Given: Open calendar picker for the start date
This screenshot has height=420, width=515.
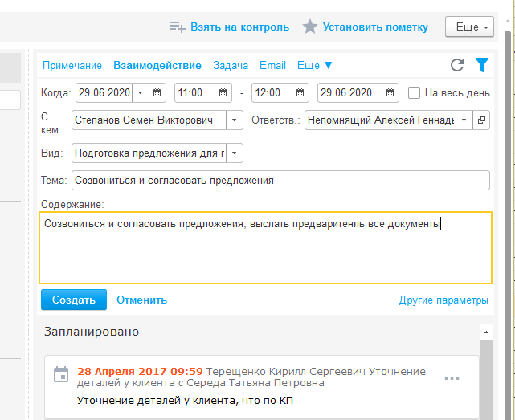Looking at the screenshot, I should (157, 93).
